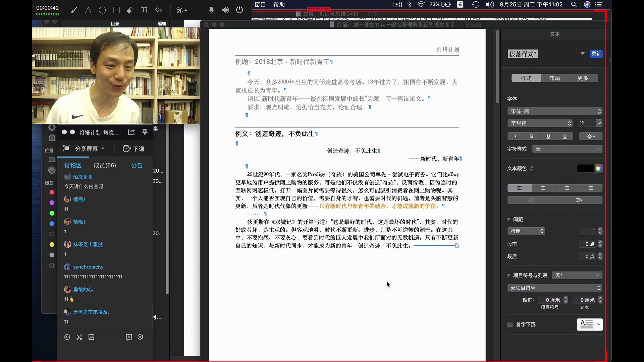
Task: Select the brush annotation tool
Action: pyautogui.click(x=74, y=10)
